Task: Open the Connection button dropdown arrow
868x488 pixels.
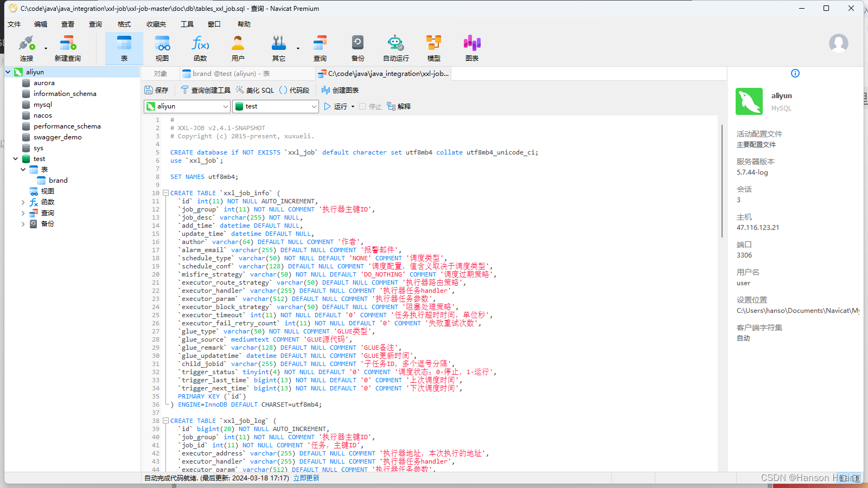Action: click(x=46, y=48)
